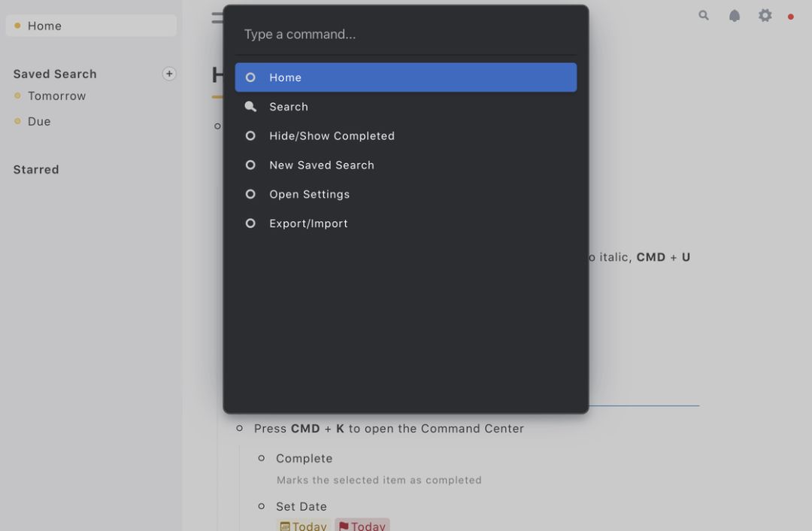Viewport: 812px width, 531px height.
Task: Open the Tomorrow saved search
Action: coord(56,96)
